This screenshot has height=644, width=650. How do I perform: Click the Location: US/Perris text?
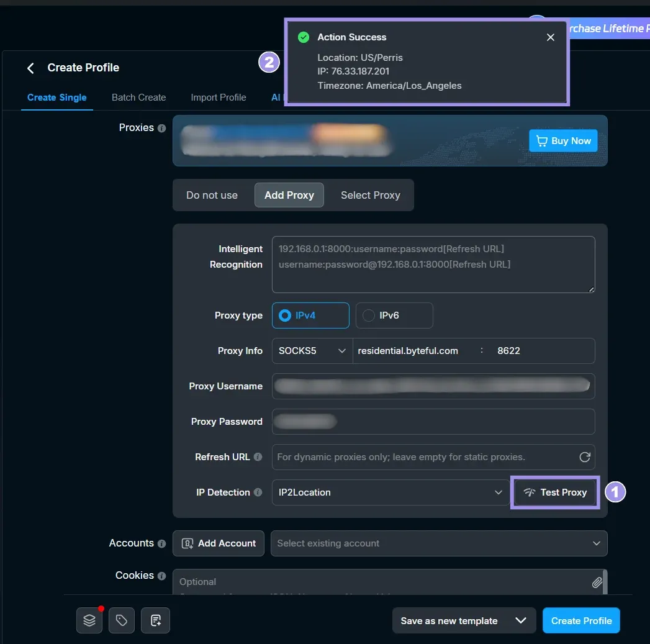point(360,58)
